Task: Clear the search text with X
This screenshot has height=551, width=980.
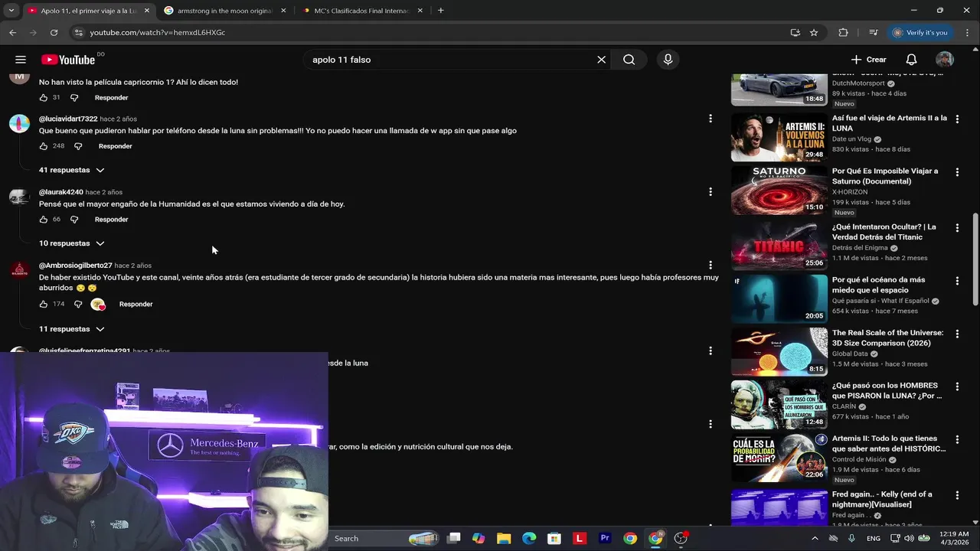Action: (x=601, y=60)
